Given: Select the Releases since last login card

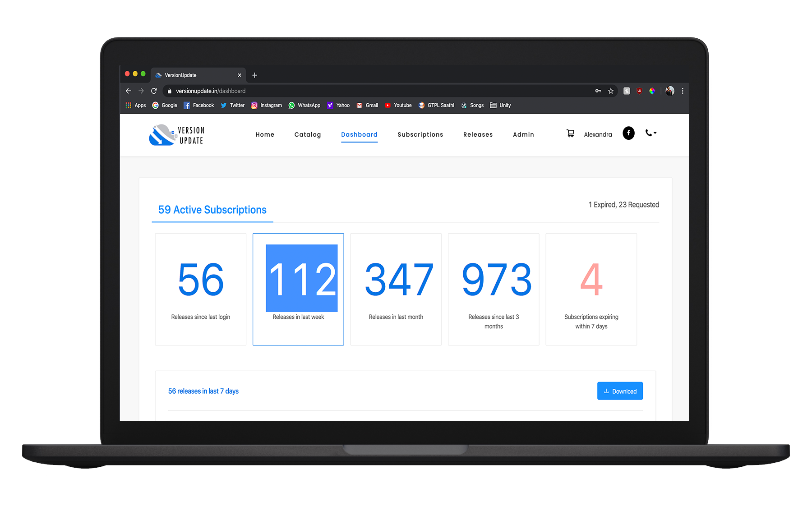Looking at the screenshot, I should pos(201,289).
